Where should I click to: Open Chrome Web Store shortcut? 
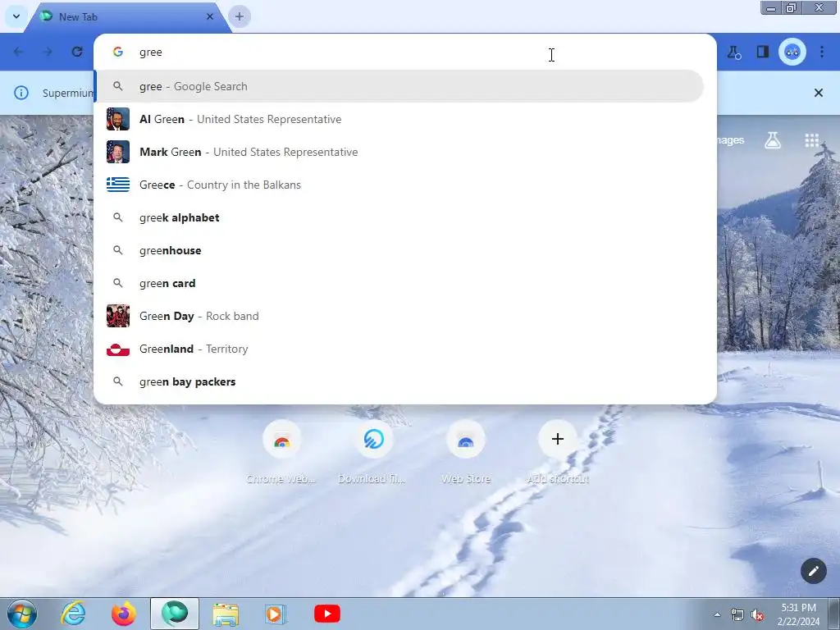pos(282,453)
